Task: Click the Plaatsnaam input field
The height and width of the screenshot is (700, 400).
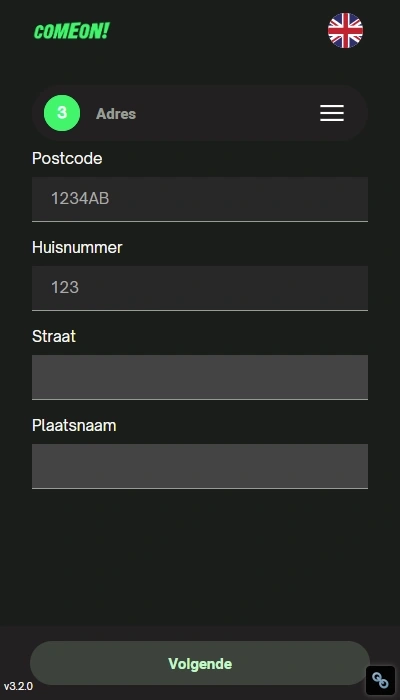Action: pyautogui.click(x=200, y=466)
